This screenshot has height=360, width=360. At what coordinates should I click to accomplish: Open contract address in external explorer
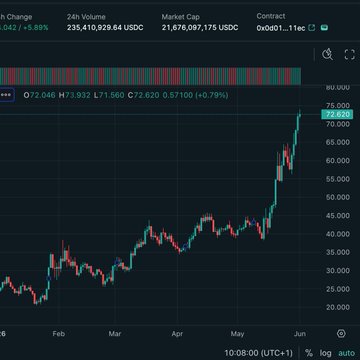click(x=312, y=28)
